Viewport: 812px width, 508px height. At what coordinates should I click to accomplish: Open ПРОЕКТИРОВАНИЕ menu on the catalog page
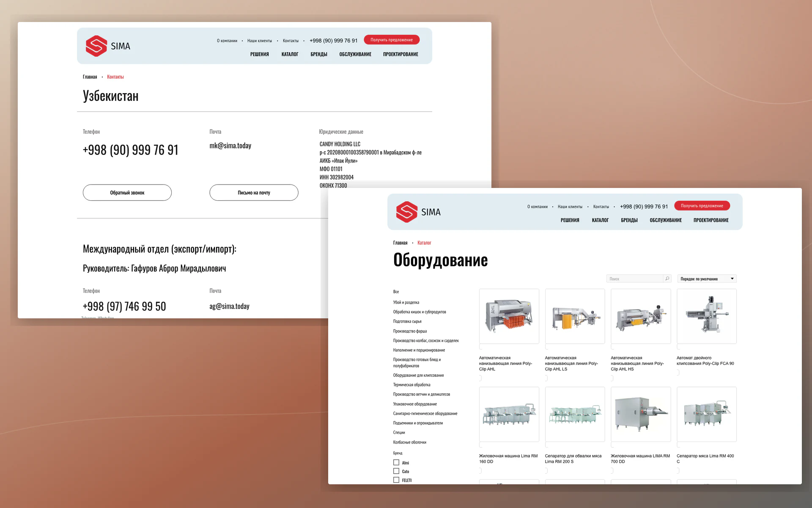coord(711,220)
